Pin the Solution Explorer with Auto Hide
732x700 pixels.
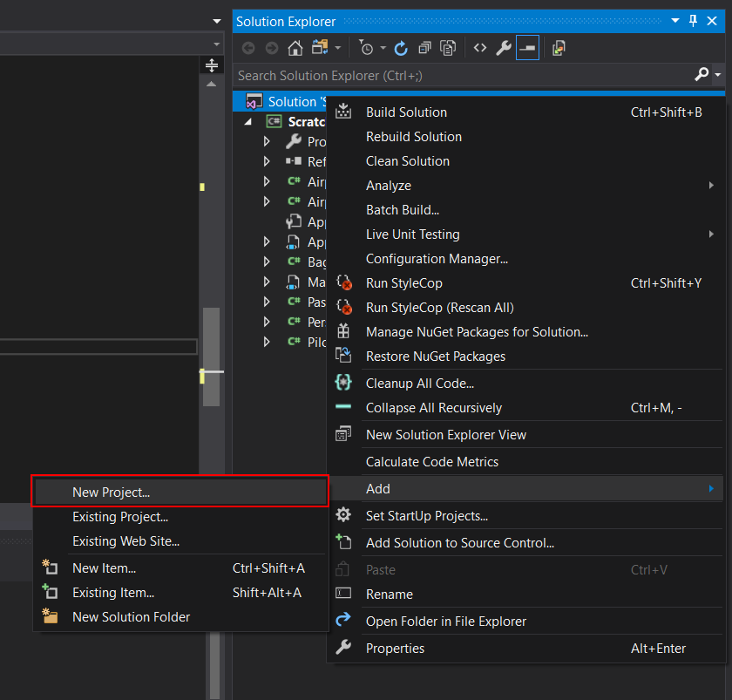(694, 21)
